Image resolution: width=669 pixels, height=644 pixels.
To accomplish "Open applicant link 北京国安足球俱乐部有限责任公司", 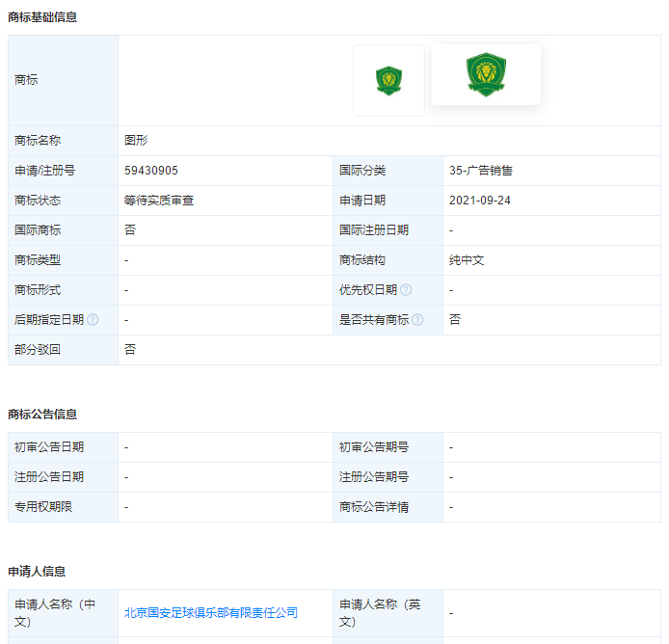I will tap(211, 613).
